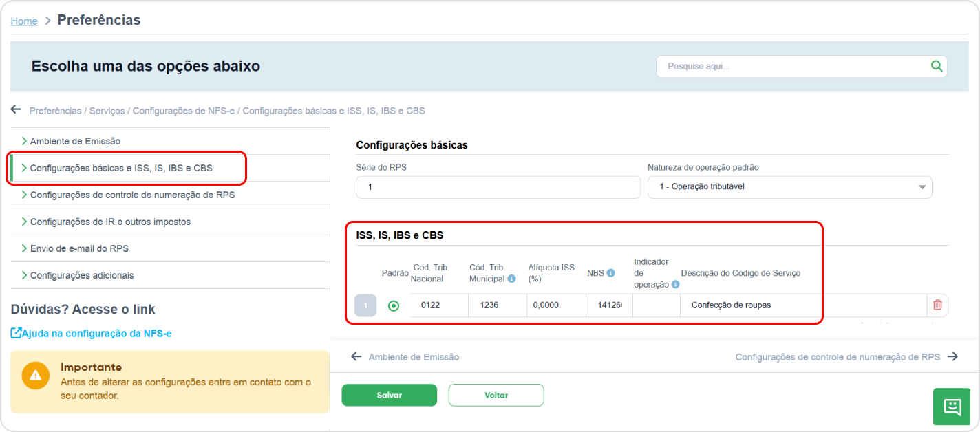Edit the NBS code field

609,305
